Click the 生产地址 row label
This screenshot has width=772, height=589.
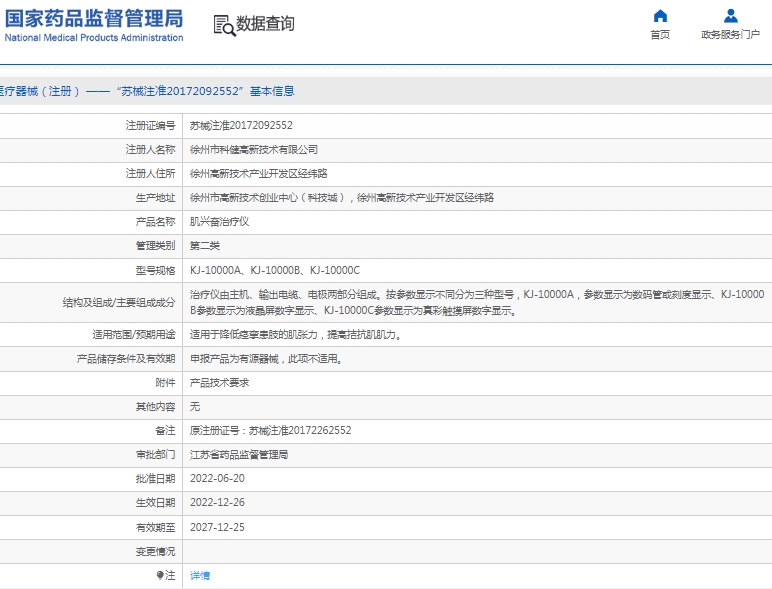coord(156,197)
